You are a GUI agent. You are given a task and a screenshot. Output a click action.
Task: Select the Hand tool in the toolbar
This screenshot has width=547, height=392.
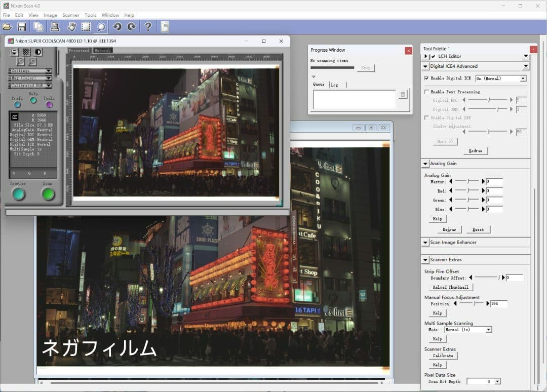pos(71,26)
